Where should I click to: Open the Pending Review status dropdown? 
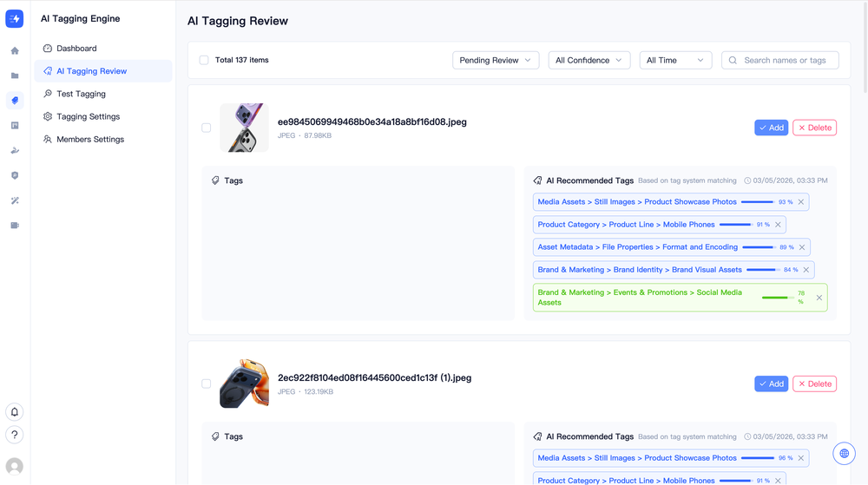click(496, 61)
